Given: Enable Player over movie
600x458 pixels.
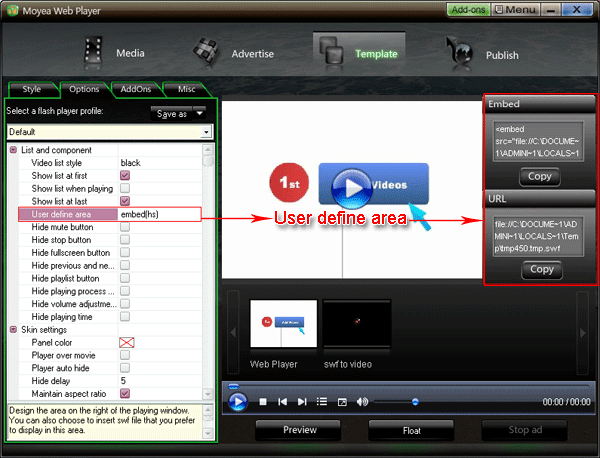Looking at the screenshot, I should tap(125, 355).
